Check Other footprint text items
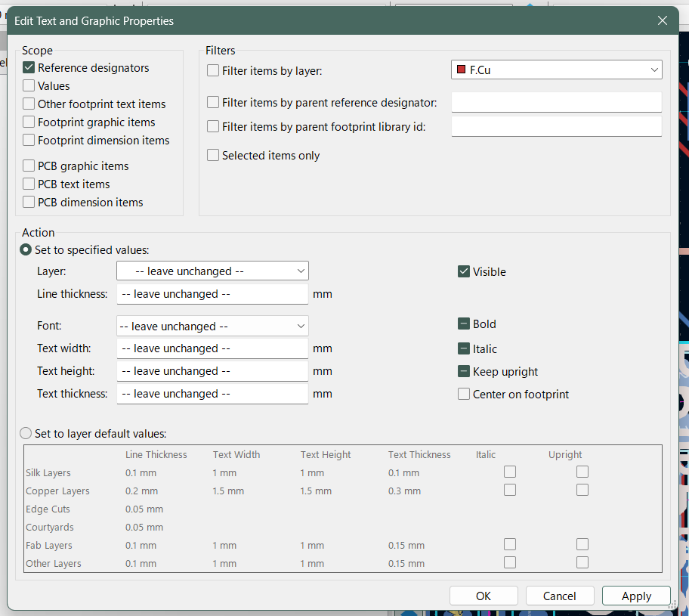This screenshot has height=616, width=689. tap(29, 104)
